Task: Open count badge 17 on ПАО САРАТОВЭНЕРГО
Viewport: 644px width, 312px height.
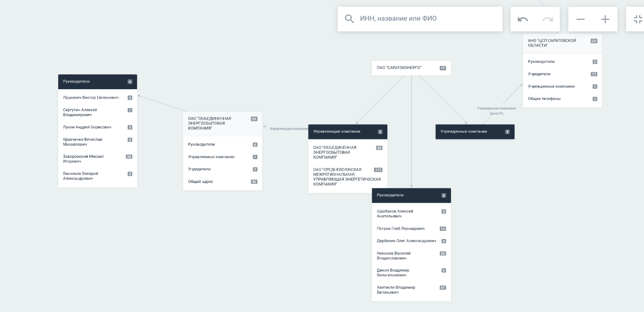Action: coord(442,68)
